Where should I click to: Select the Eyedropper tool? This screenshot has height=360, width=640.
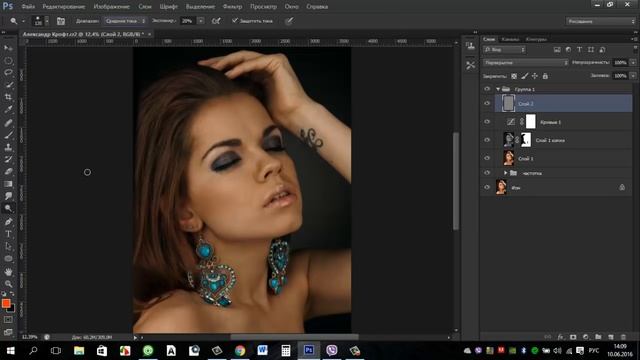[8, 109]
